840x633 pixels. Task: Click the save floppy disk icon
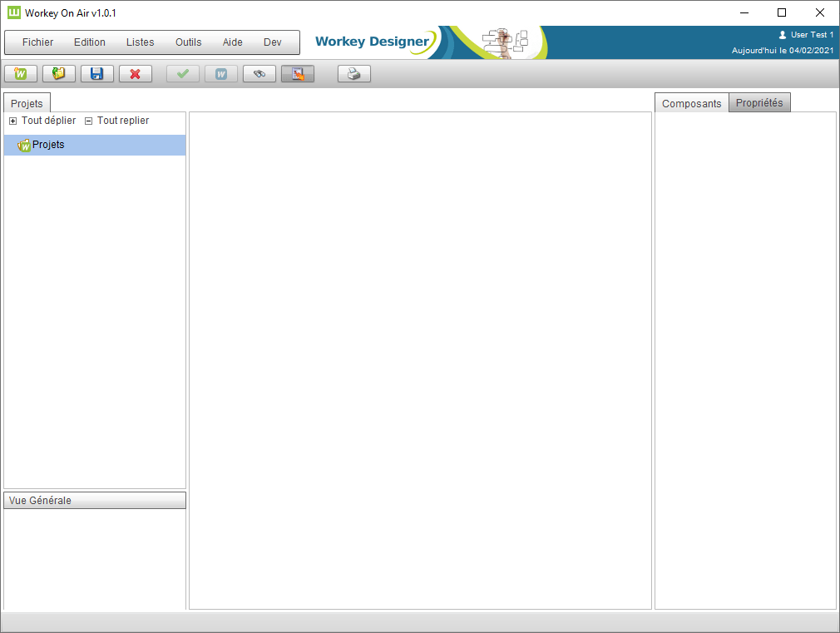97,74
